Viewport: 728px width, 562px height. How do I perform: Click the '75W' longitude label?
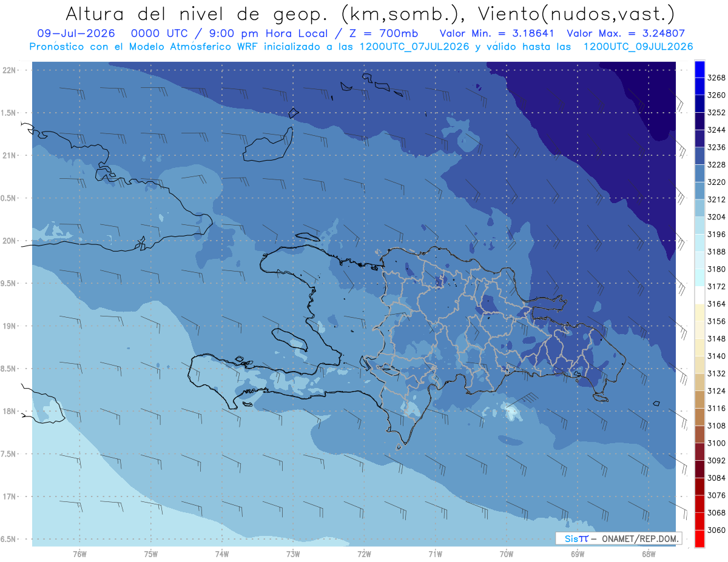151,554
